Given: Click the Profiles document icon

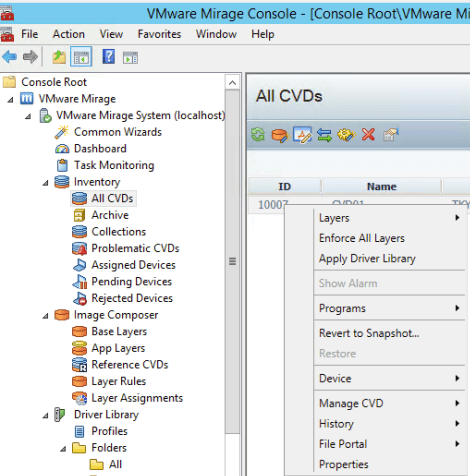Looking at the screenshot, I should 79,432.
